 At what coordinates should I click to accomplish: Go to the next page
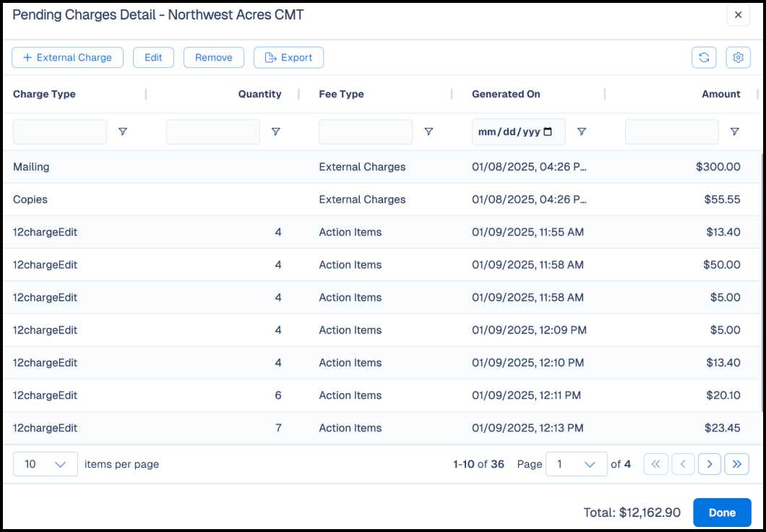[x=710, y=464]
